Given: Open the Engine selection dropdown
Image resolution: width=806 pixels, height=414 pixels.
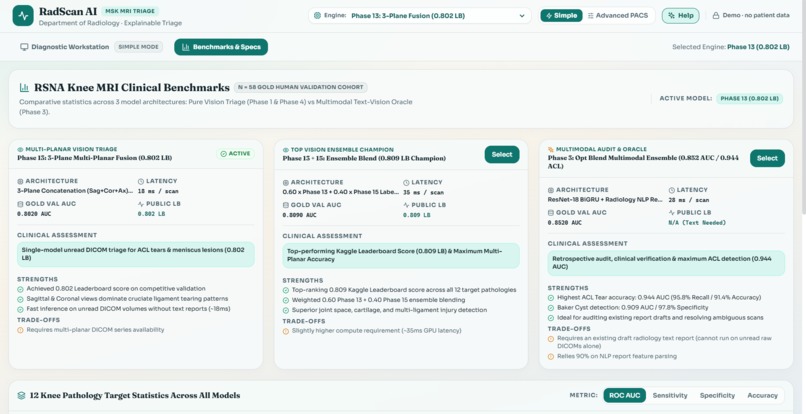Looking at the screenshot, I should click(419, 15).
